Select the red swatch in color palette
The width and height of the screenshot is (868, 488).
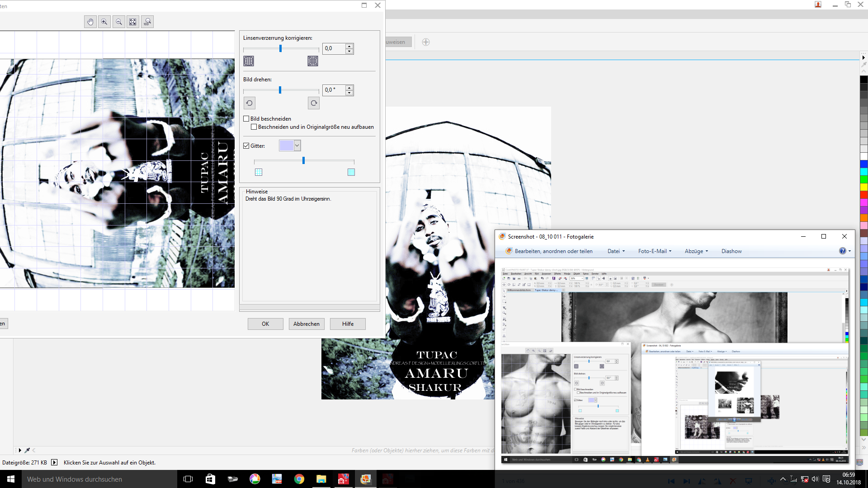point(864,195)
